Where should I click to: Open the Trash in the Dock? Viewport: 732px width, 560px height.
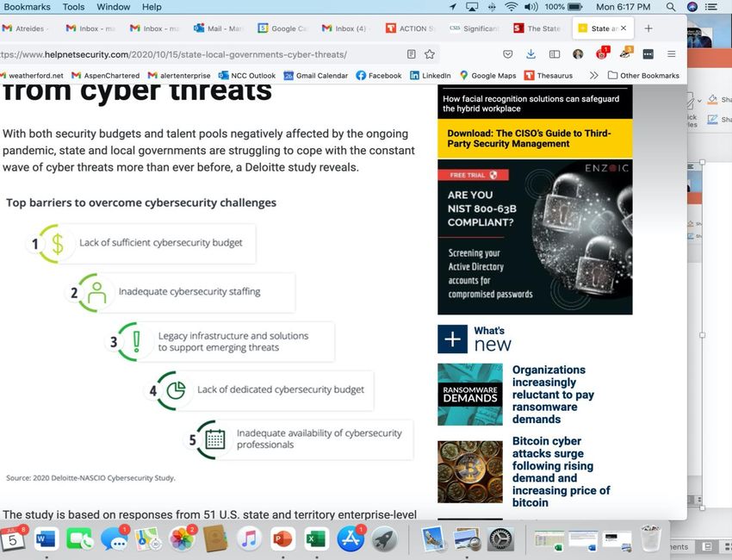pos(651,538)
